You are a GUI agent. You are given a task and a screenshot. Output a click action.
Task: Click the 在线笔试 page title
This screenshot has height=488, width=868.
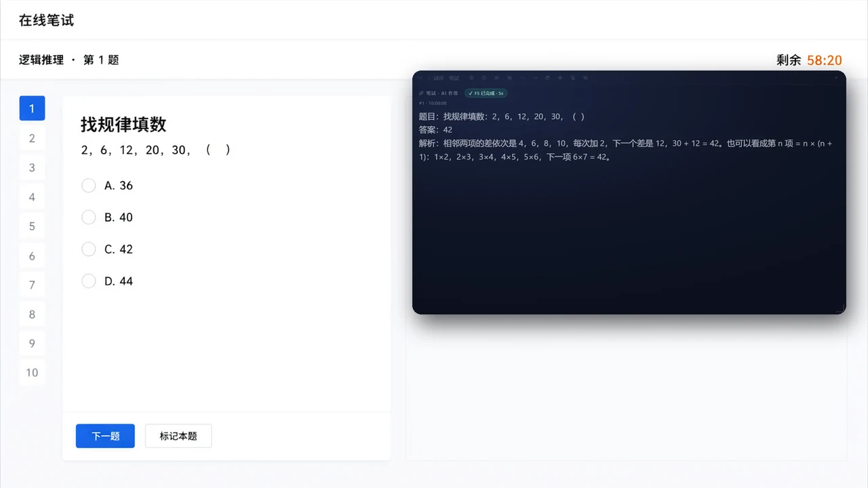pyautogui.click(x=46, y=20)
